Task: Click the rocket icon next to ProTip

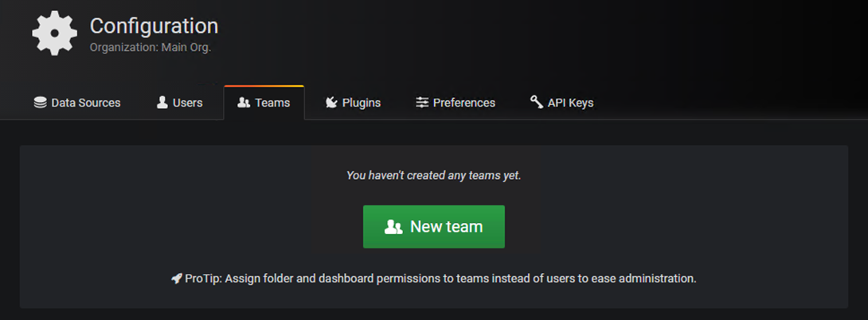Action: coord(177,279)
